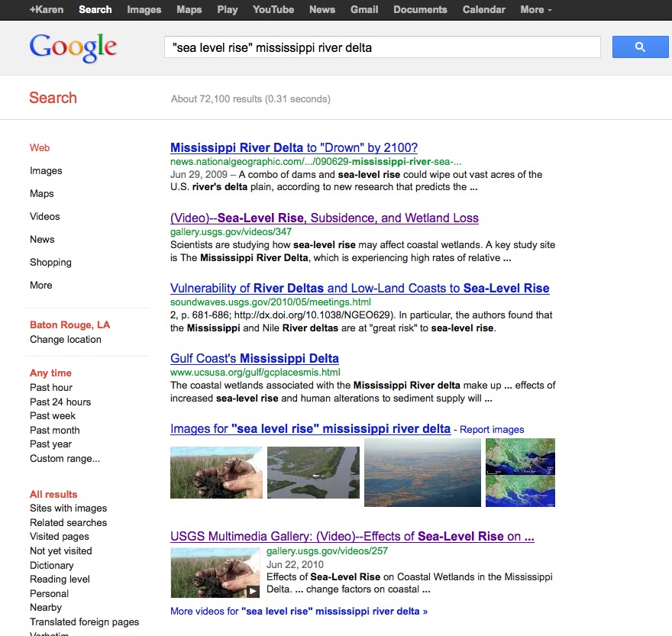Viewport: 672px width, 636px height.
Task: Click Change location link
Action: coord(66,340)
